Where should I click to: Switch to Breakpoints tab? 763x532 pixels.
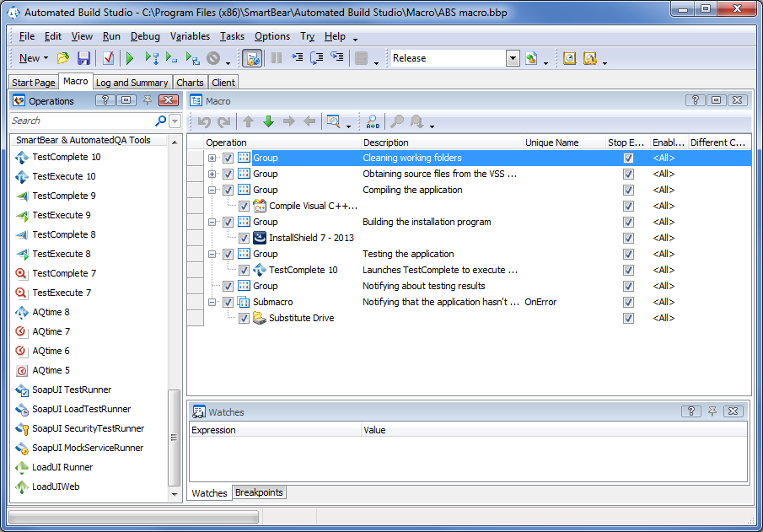coord(259,492)
